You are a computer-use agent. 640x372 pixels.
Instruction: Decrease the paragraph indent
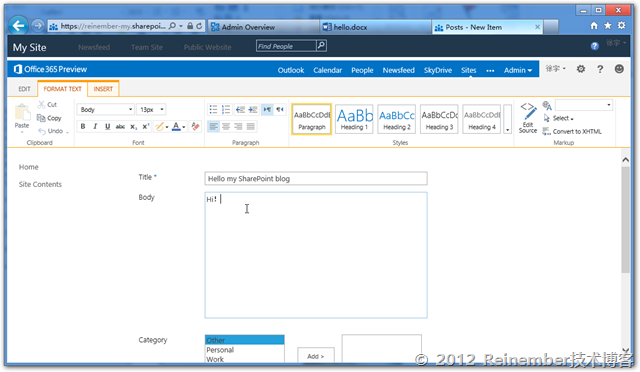pyautogui.click(x=240, y=109)
